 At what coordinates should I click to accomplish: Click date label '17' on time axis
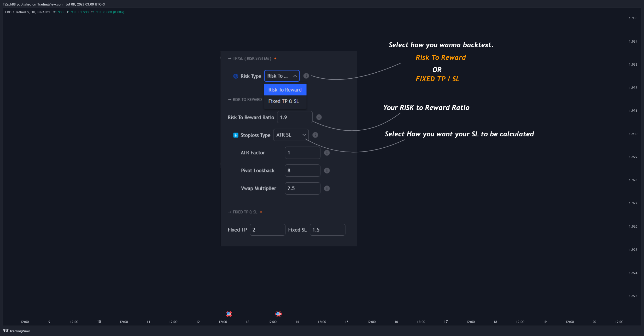pos(446,322)
